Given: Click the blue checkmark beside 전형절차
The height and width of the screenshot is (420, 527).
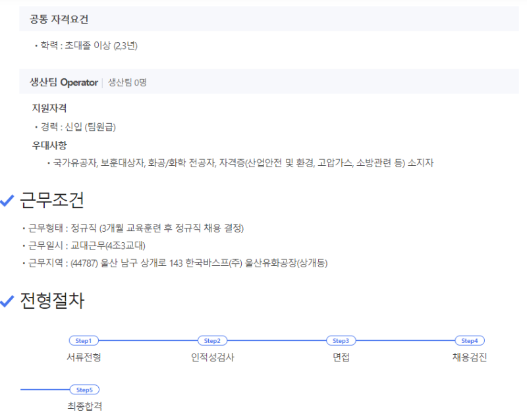Looking at the screenshot, I should click(x=7, y=300).
